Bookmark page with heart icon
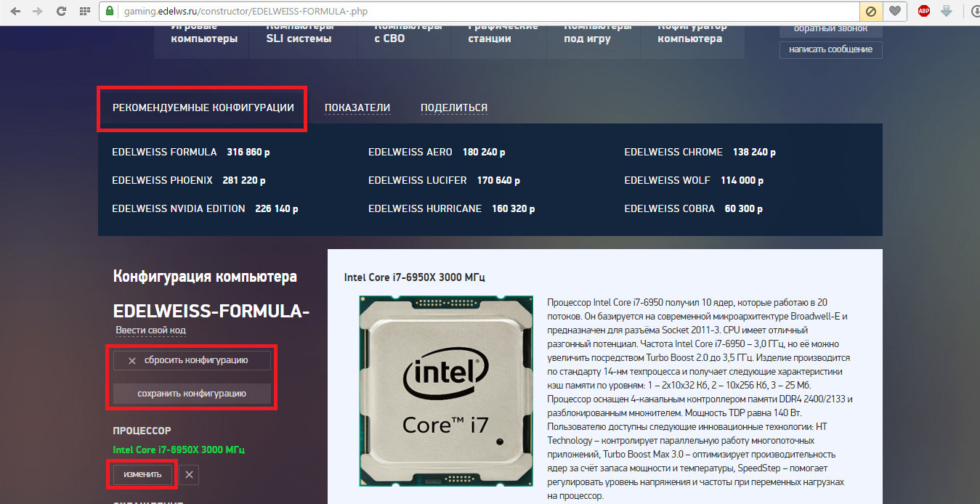The width and height of the screenshot is (980, 504). (x=895, y=11)
